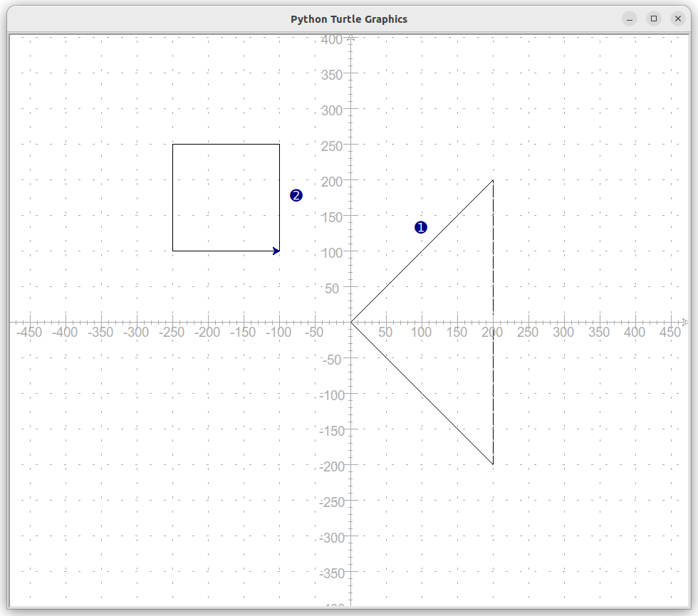Click the Python Turtle Graphics title text
The width and height of the screenshot is (698, 616).
click(349, 19)
